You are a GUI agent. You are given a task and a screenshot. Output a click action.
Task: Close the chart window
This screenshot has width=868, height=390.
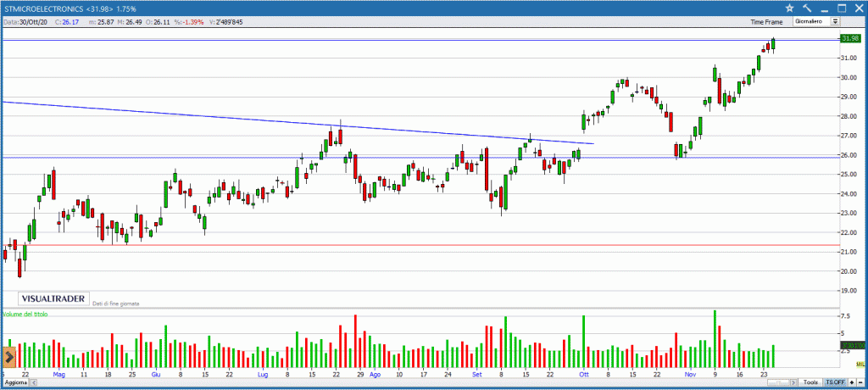click(x=860, y=8)
